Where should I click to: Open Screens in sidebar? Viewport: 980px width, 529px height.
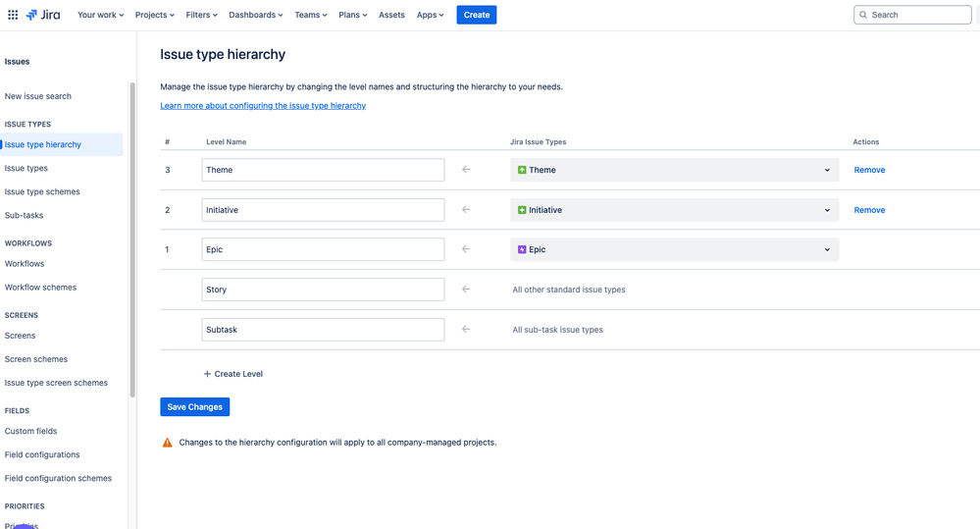[x=20, y=336]
